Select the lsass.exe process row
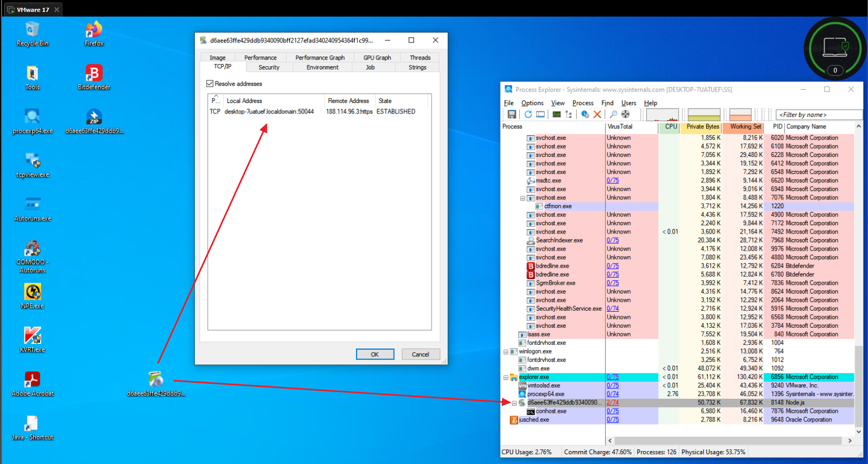The image size is (868, 464). point(678,335)
